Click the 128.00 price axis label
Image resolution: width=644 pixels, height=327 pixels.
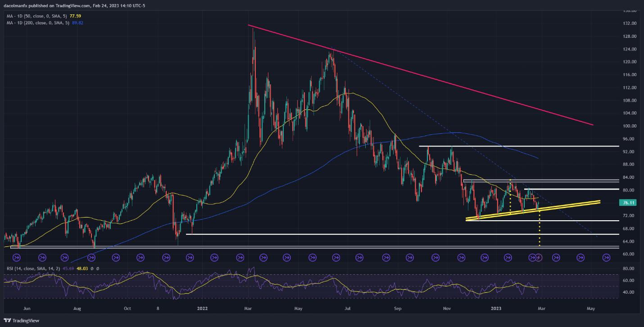pos(630,36)
